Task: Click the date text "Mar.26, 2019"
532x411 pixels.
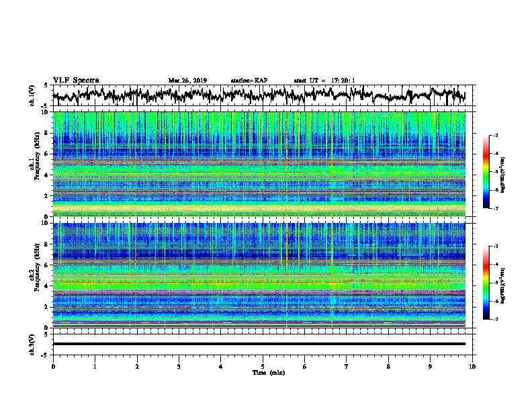Action: [x=187, y=81]
